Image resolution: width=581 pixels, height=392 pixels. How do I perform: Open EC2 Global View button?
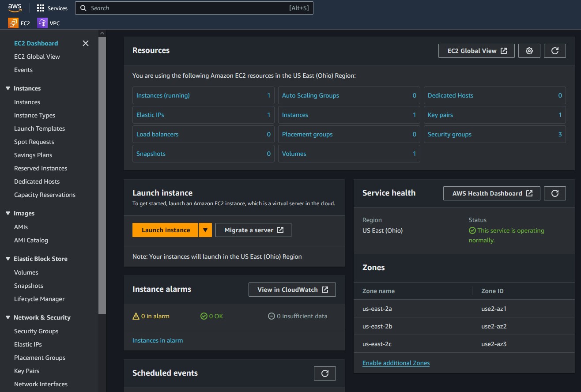coord(476,51)
